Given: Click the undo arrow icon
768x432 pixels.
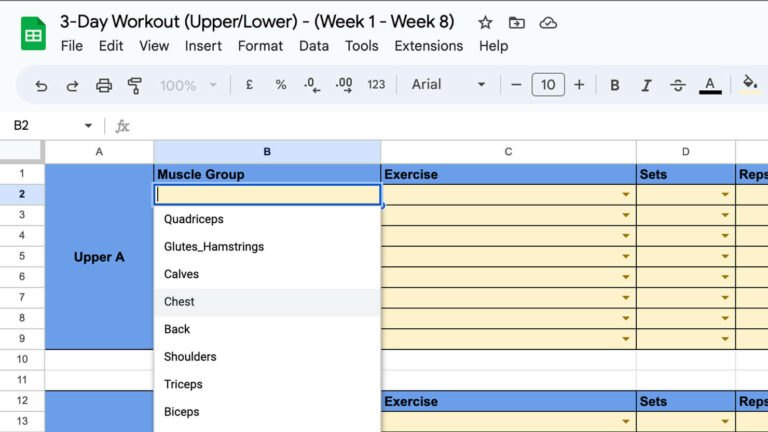Looking at the screenshot, I should tap(41, 85).
